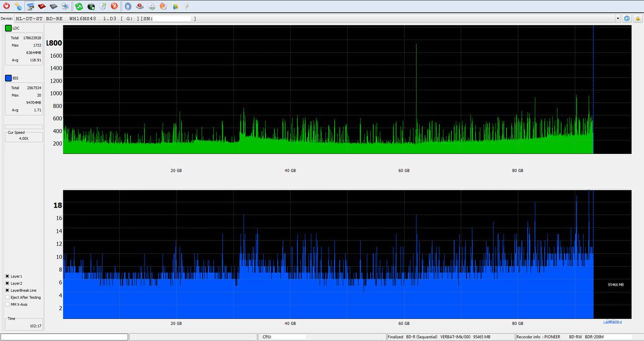Screen dimensions: 644x341
Task: Click the Time value 102:17
Action: tap(35, 326)
